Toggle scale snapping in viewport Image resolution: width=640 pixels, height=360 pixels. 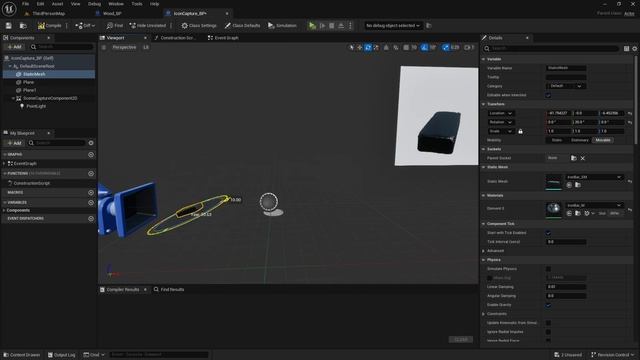pos(446,48)
